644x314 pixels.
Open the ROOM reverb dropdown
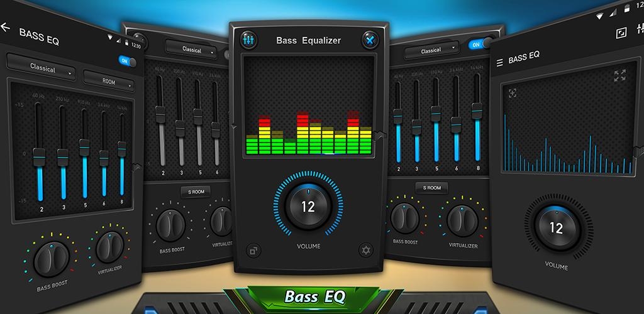(x=108, y=81)
